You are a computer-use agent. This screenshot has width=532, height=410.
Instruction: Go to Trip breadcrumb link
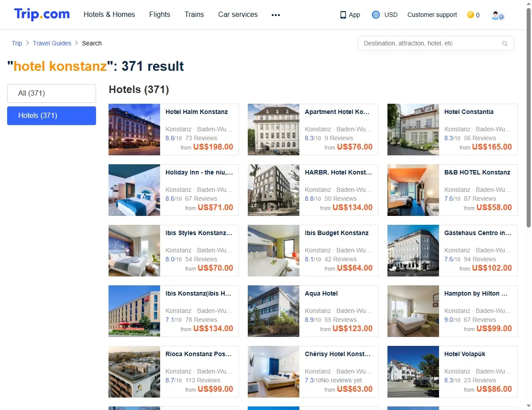[16, 43]
